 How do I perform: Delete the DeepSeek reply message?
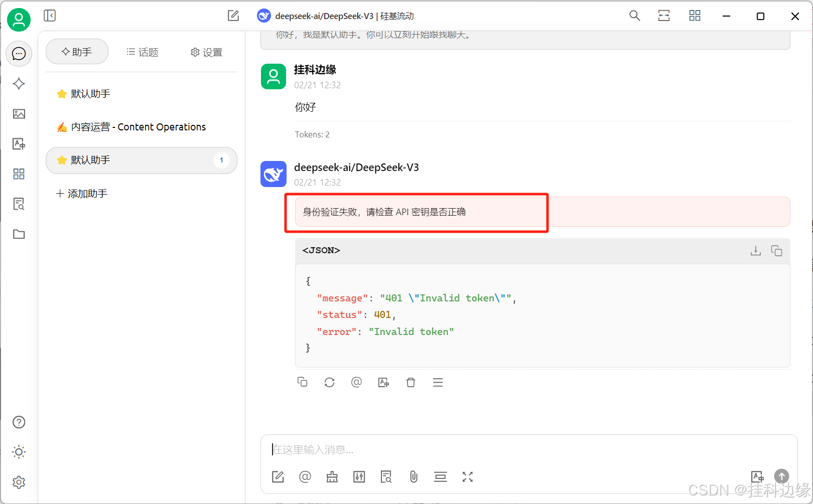click(411, 382)
